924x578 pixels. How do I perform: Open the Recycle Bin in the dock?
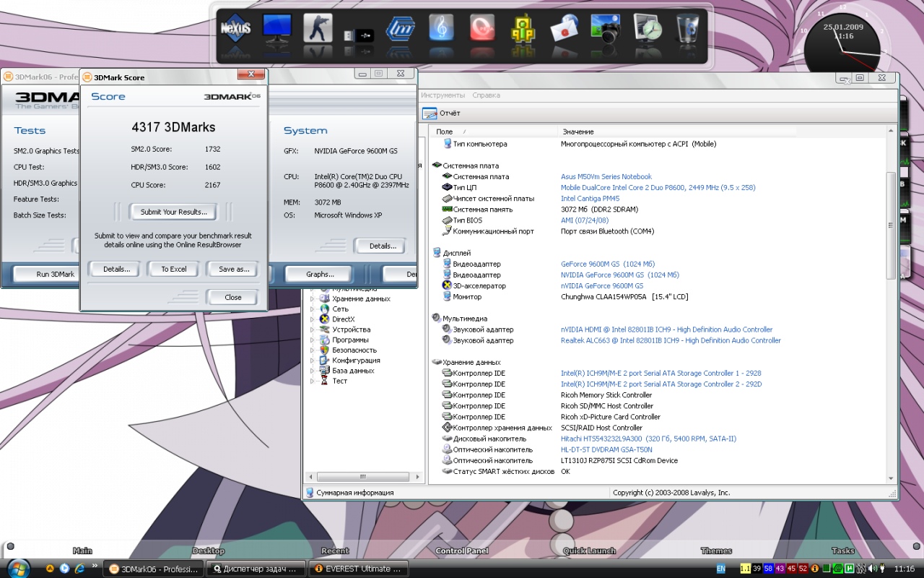click(687, 28)
